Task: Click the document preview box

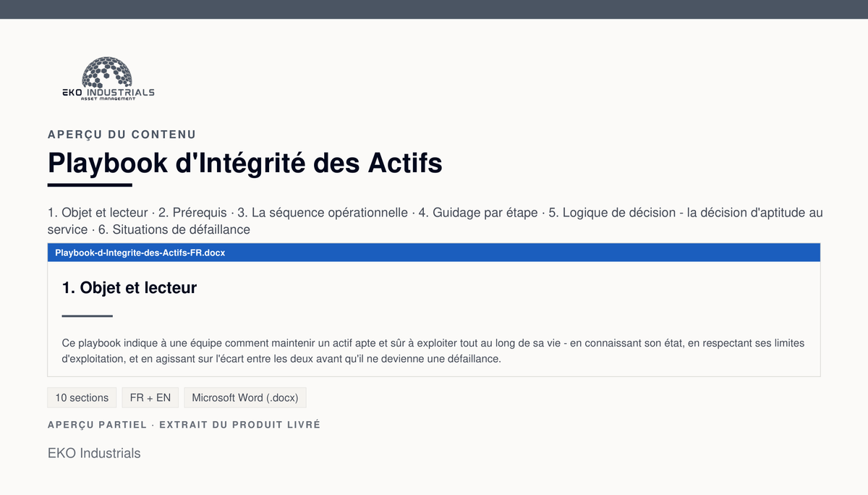Action: coord(434,310)
